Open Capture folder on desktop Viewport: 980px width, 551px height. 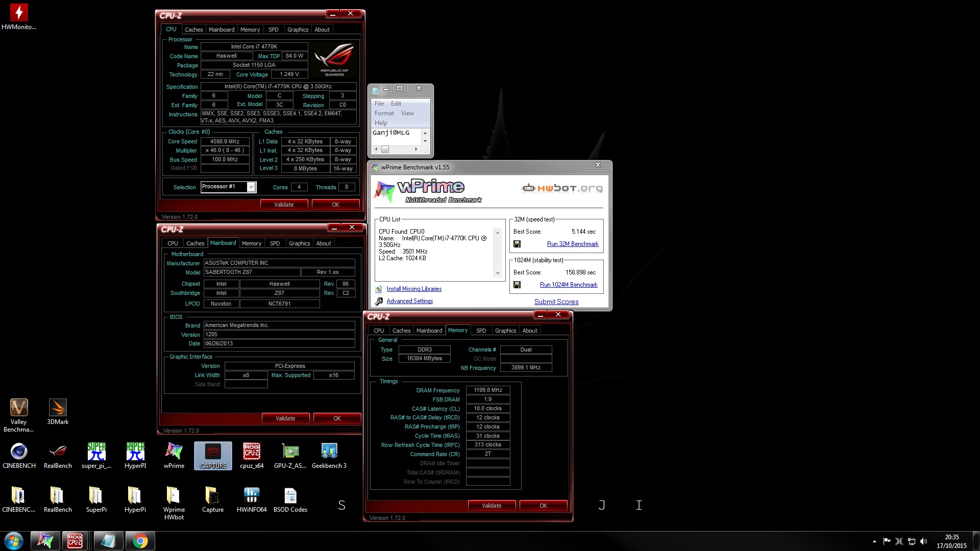click(213, 499)
